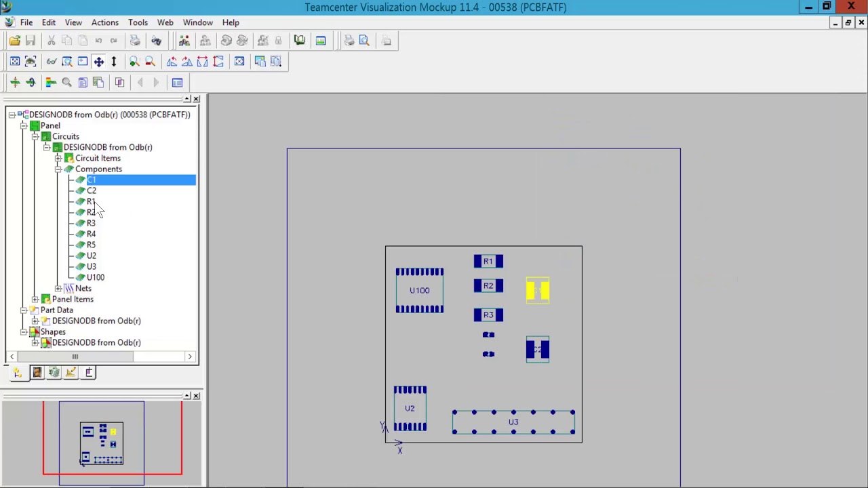Click the Rotate counterclockwise triangle icon

(x=172, y=62)
